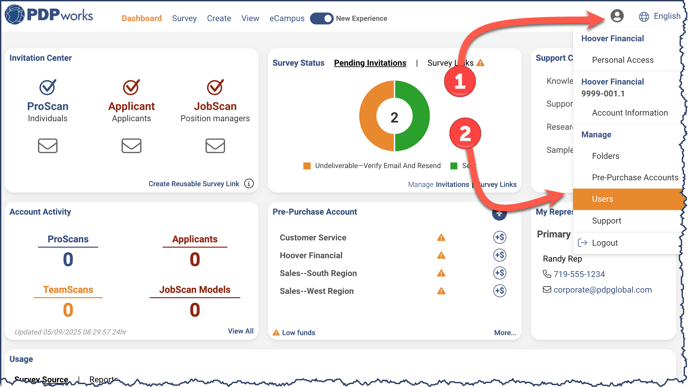
Task: Open the Applicant envelope invitation icon
Action: (x=131, y=146)
